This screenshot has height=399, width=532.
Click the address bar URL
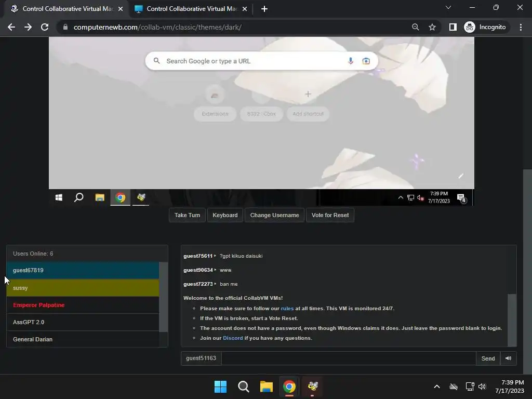pos(157,27)
